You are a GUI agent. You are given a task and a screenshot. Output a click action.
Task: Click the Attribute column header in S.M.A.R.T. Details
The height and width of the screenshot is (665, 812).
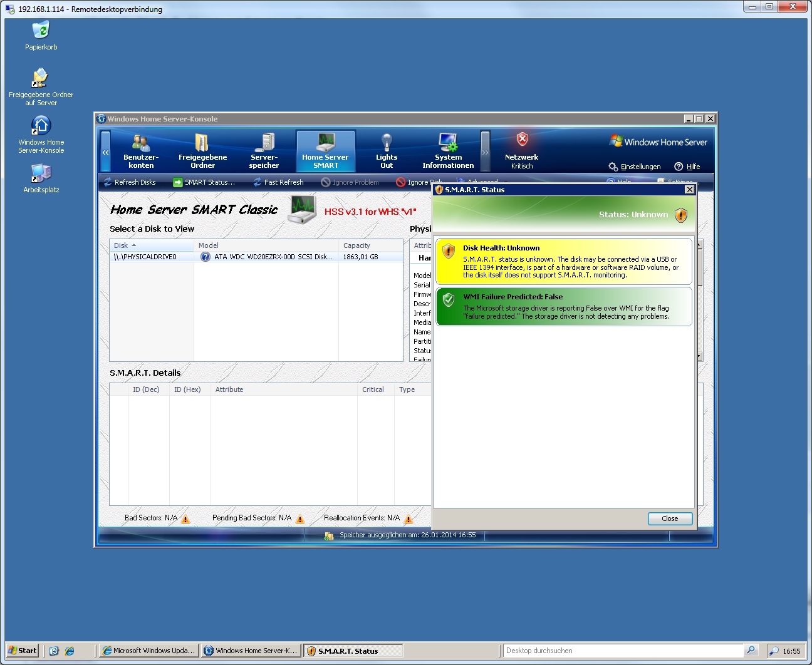pyautogui.click(x=283, y=389)
